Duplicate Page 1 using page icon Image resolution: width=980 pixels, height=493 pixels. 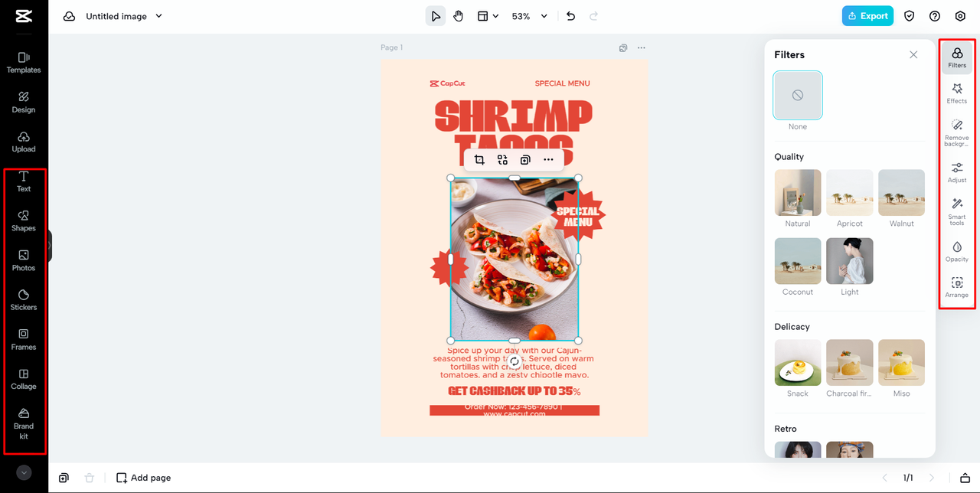pos(623,47)
